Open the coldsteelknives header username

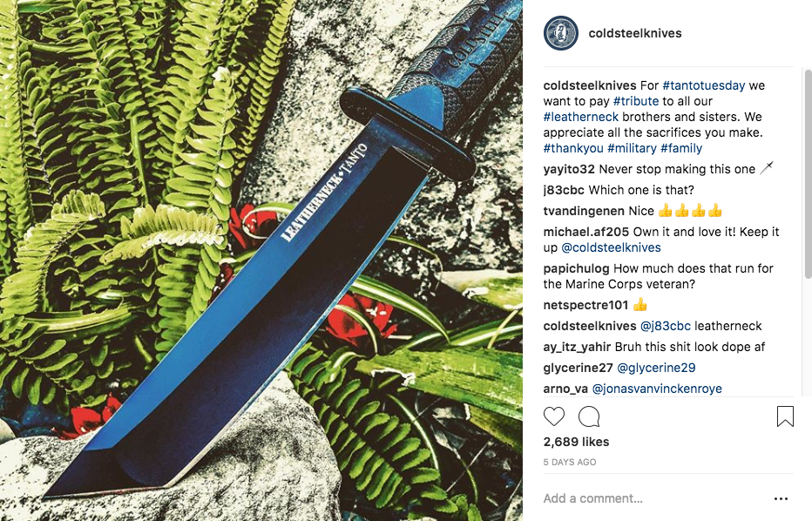635,33
